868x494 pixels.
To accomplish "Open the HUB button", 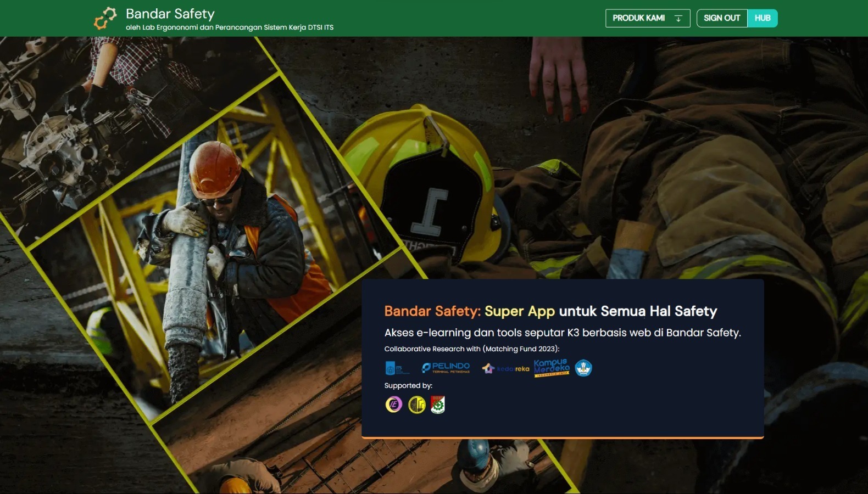I will pos(763,18).
